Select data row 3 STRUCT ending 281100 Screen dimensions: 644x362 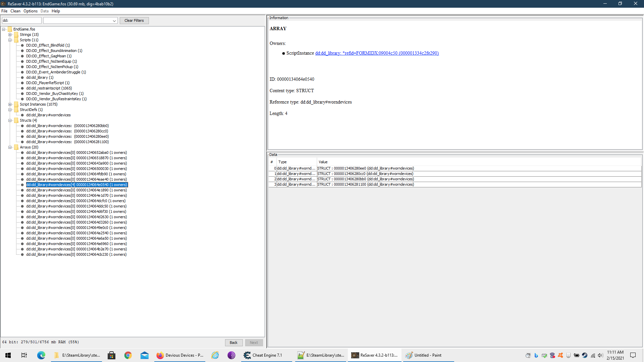tap(455, 184)
